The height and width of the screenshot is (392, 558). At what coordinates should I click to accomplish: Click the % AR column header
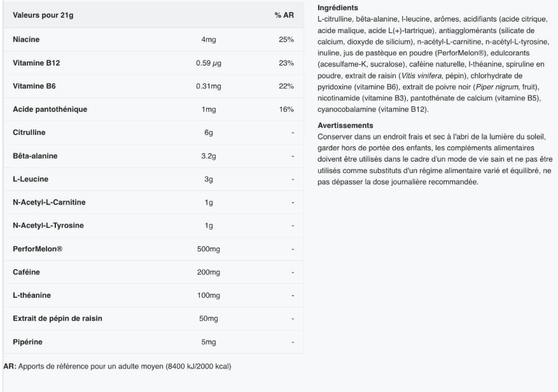284,14
